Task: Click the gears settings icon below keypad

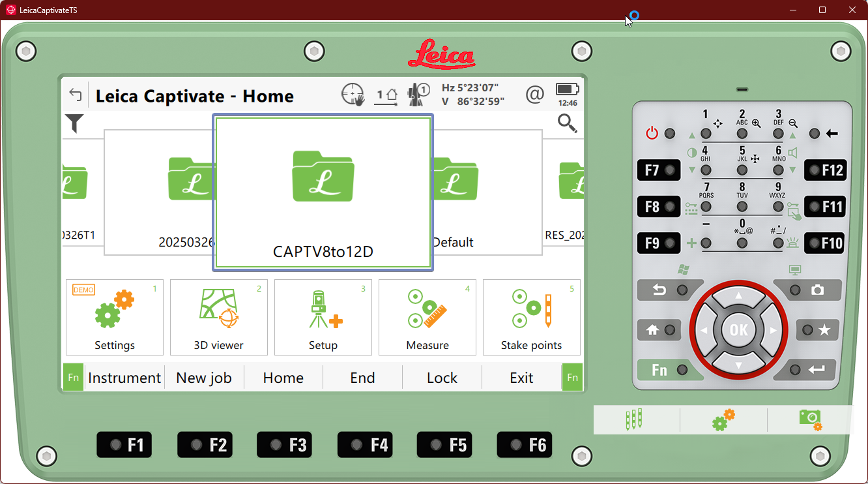Action: tap(723, 419)
